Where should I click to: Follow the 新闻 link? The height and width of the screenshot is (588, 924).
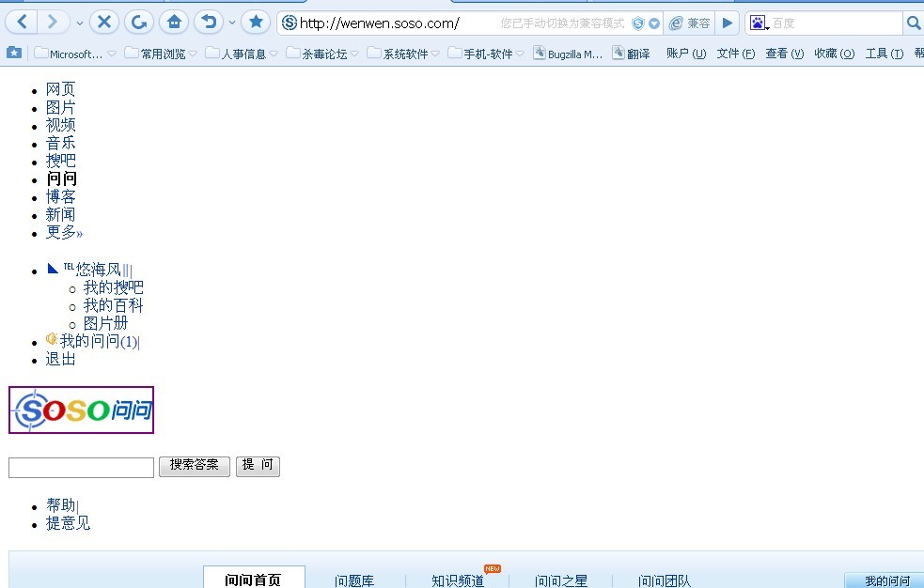click(61, 214)
